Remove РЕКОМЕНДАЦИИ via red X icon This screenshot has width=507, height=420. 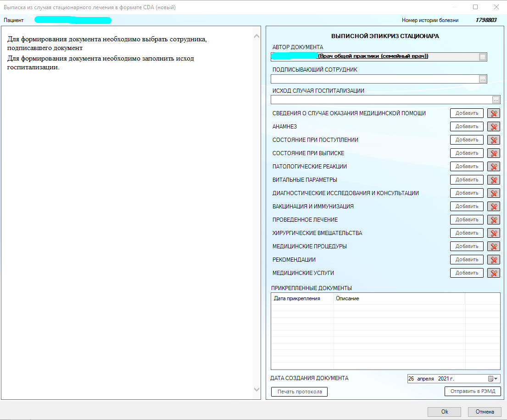(x=493, y=259)
